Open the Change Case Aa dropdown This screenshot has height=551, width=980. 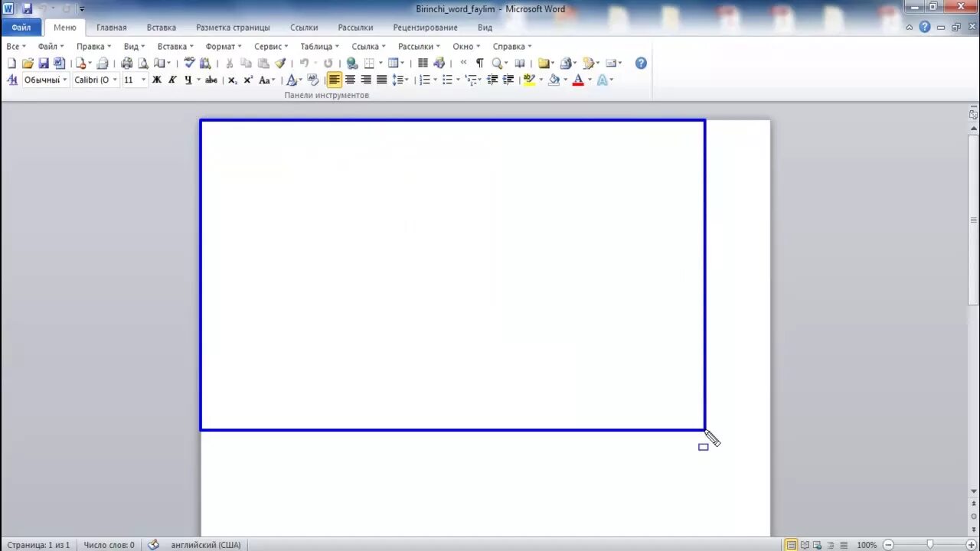pos(266,80)
